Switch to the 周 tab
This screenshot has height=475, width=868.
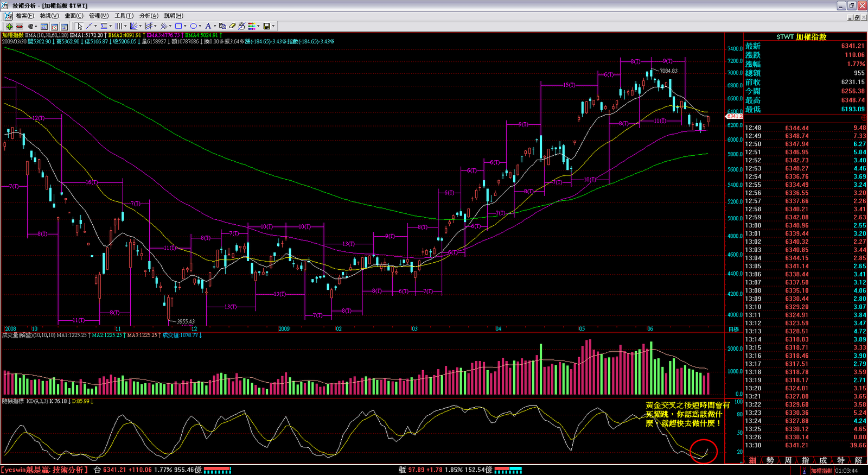788,460
